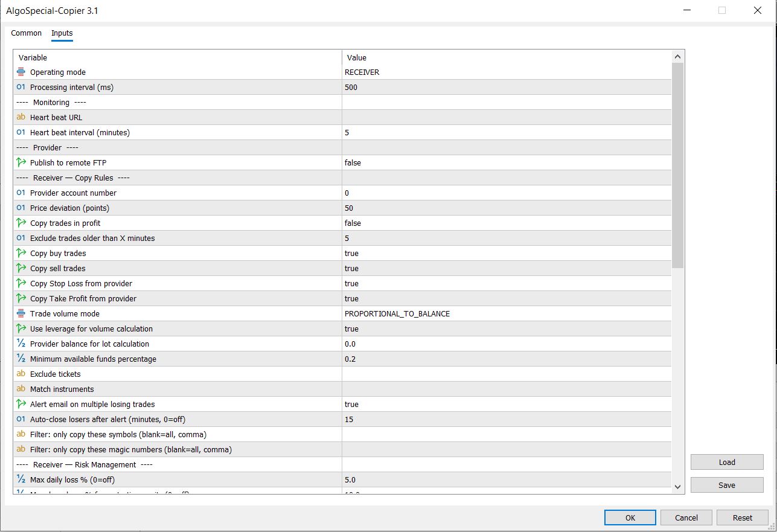
Task: Select the Receiver — Risk Management section row
Action: (342, 464)
